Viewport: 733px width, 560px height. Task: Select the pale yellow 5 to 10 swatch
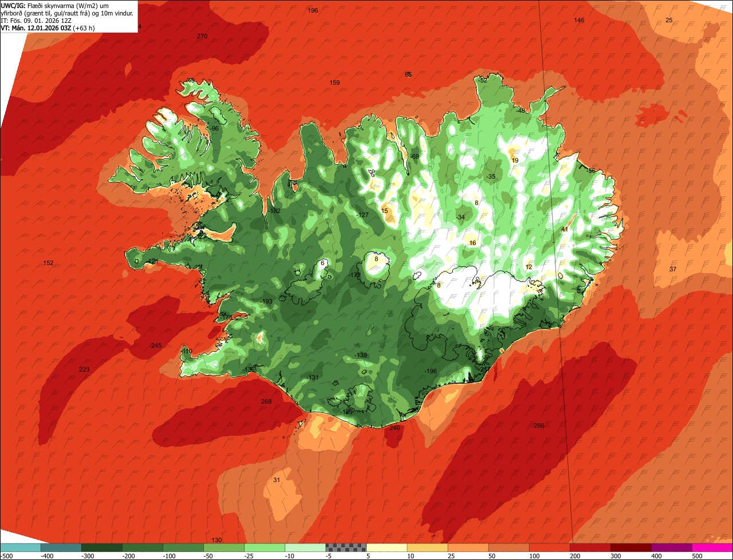pos(387,547)
